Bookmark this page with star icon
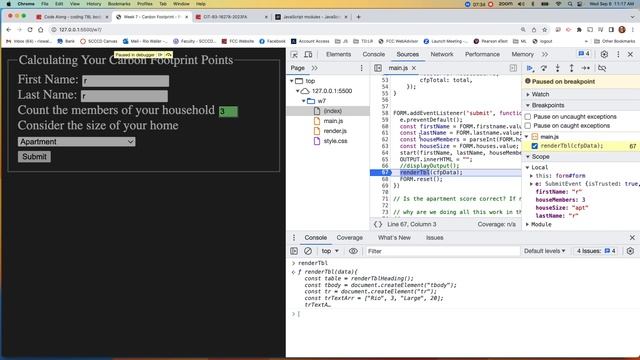Image resolution: width=640 pixels, height=360 pixels. pos(544,29)
